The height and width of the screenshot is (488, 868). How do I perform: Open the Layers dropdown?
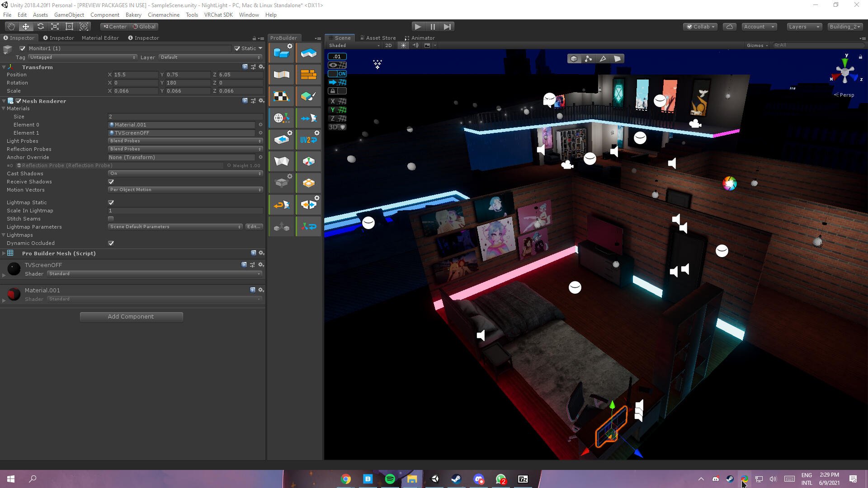pyautogui.click(x=804, y=27)
